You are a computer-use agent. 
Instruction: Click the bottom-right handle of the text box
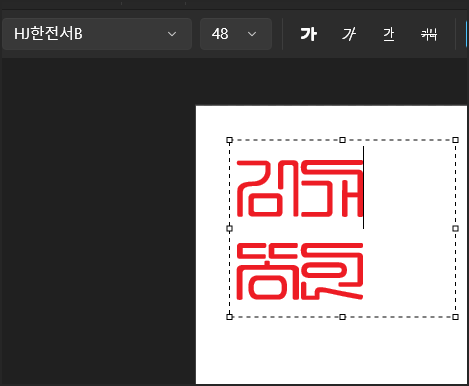455,317
